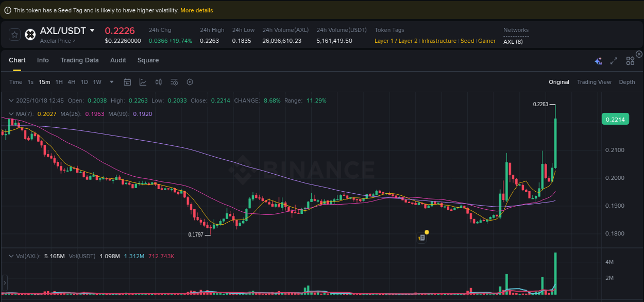Launch the Binance AI assistant icon

coord(598,60)
